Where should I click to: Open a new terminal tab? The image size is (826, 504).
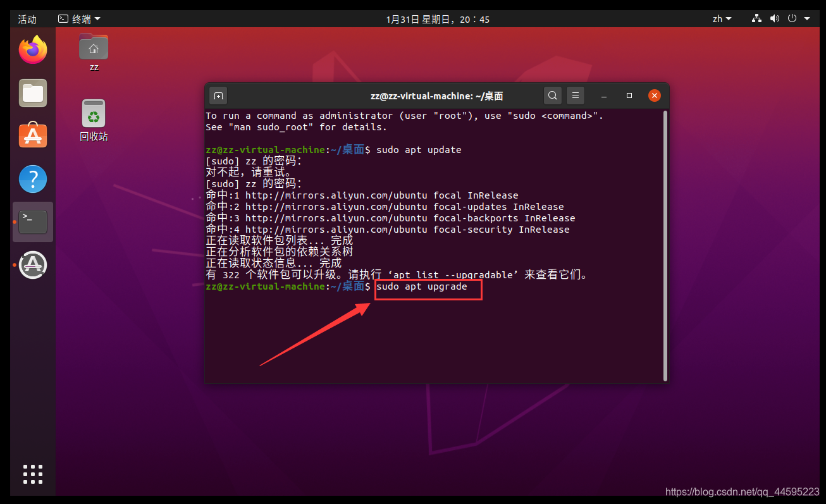click(x=218, y=96)
